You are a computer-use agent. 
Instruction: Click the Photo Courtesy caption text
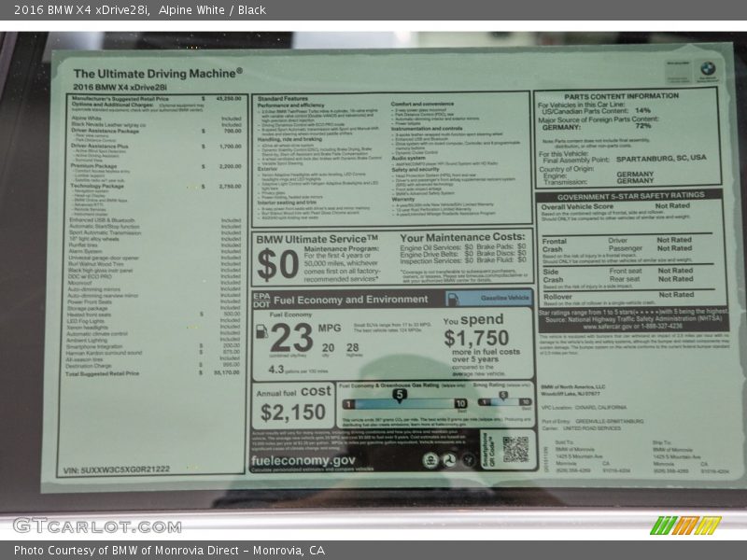click(x=168, y=551)
